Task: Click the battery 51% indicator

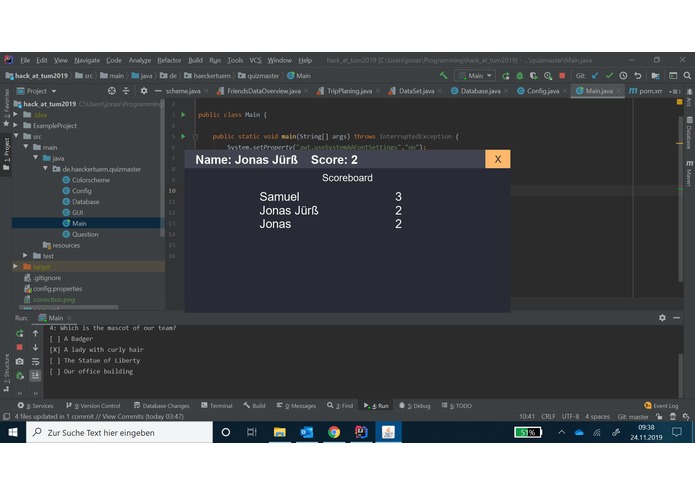Action: (527, 432)
